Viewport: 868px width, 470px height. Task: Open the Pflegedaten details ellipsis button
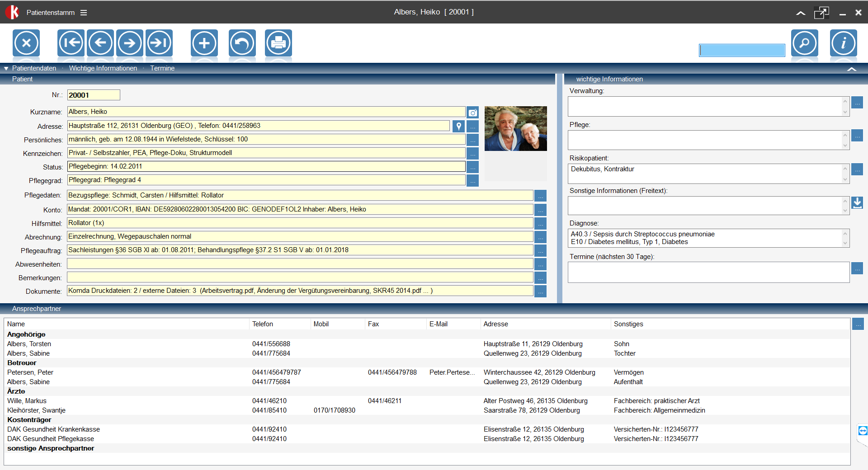[x=541, y=196]
